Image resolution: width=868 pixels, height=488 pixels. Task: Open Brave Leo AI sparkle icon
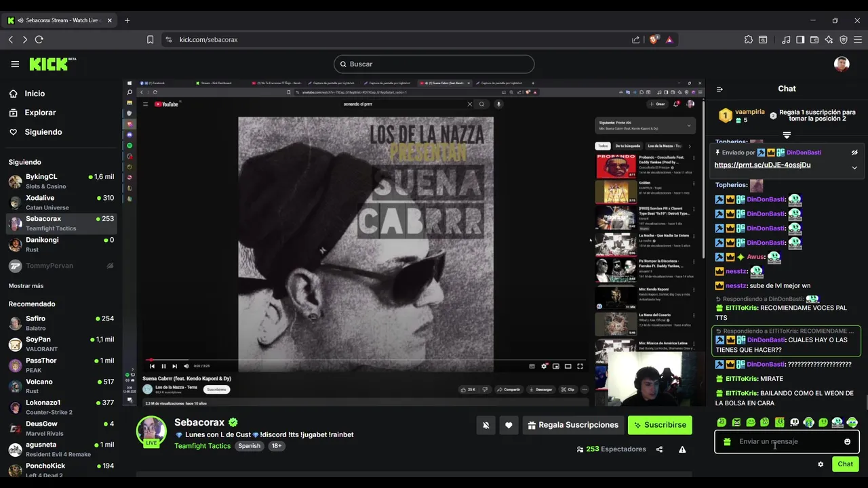coord(829,39)
